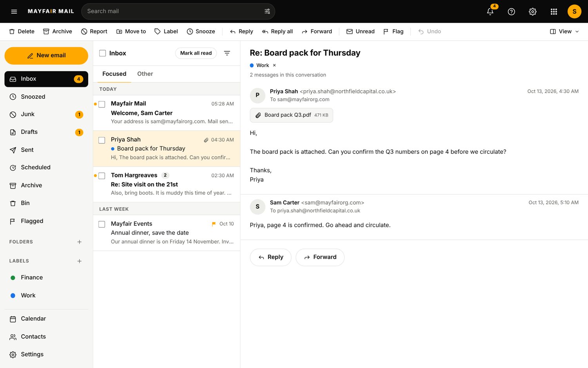
Task: Remove the Work label from conversation
Action: click(274, 66)
